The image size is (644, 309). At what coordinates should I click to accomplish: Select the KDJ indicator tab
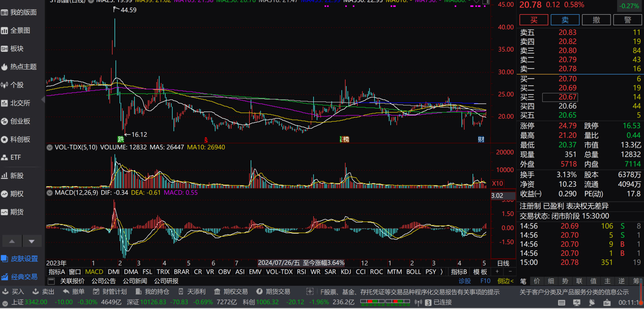point(346,272)
